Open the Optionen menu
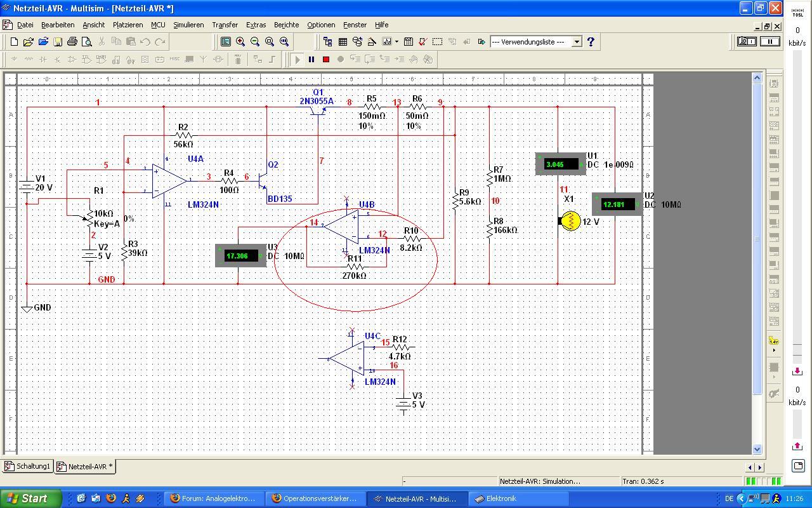Viewport: 812px width, 508px height. [321, 25]
